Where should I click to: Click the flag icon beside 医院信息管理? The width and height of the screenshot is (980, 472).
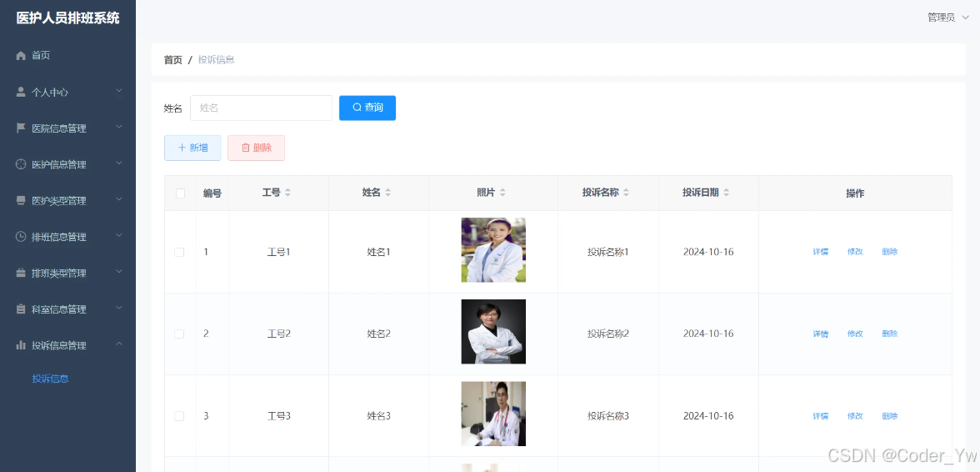pyautogui.click(x=21, y=128)
